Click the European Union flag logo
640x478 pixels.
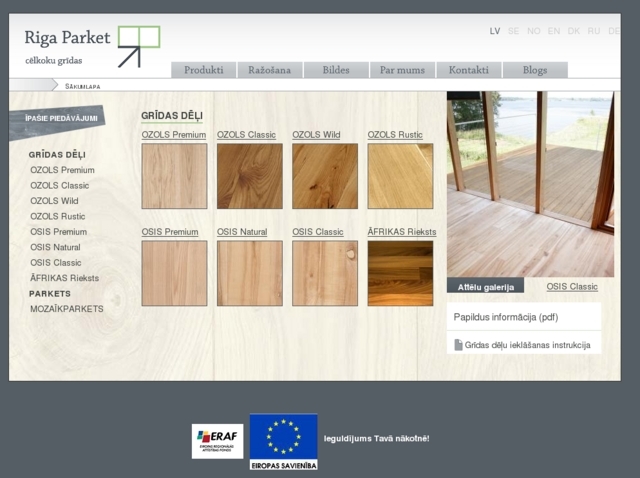[283, 441]
